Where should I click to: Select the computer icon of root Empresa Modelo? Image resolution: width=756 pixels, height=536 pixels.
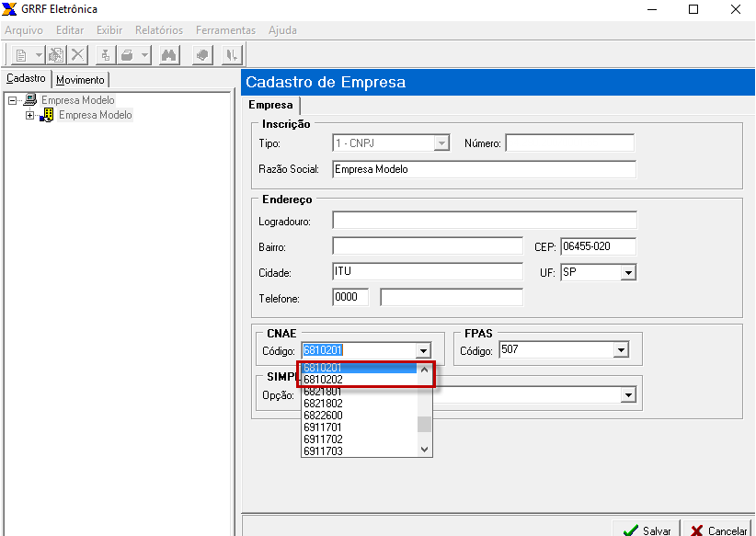30,100
